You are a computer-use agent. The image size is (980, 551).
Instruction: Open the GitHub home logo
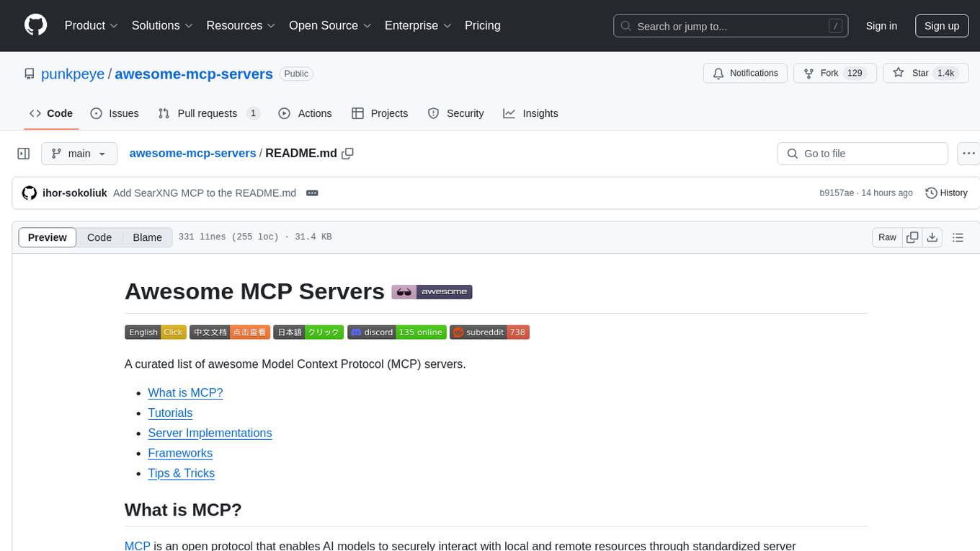pos(35,25)
